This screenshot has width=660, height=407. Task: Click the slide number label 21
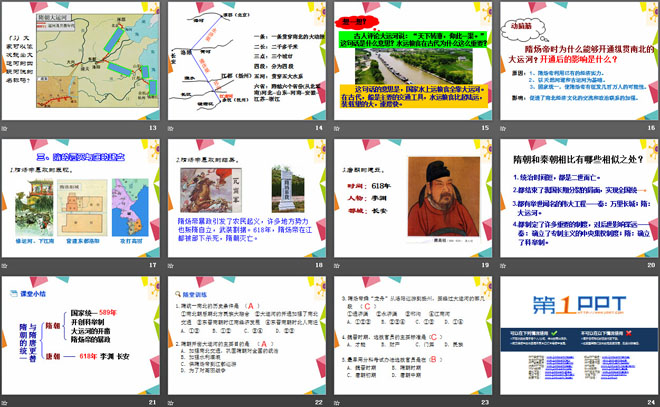[x=153, y=402]
